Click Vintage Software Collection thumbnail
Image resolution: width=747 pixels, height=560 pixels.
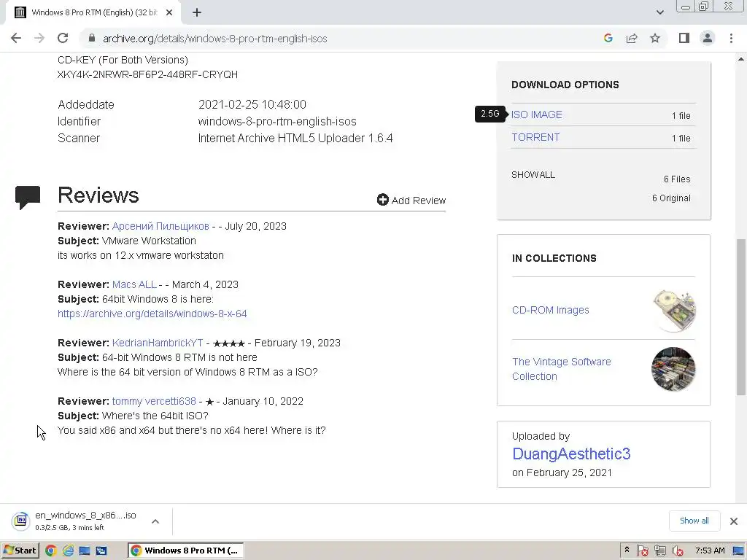click(x=673, y=369)
